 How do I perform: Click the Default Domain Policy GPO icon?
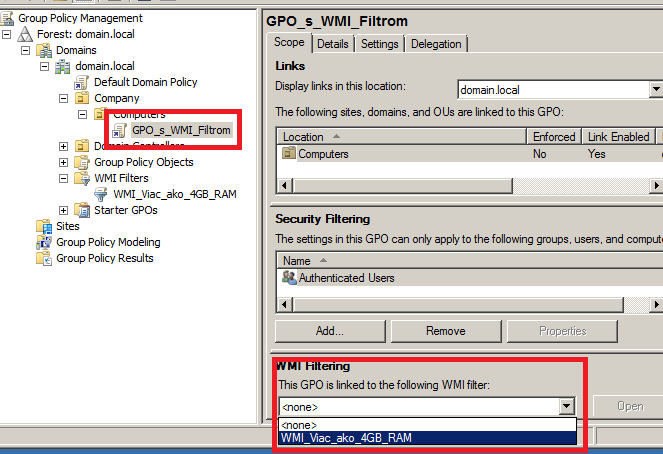[x=82, y=82]
